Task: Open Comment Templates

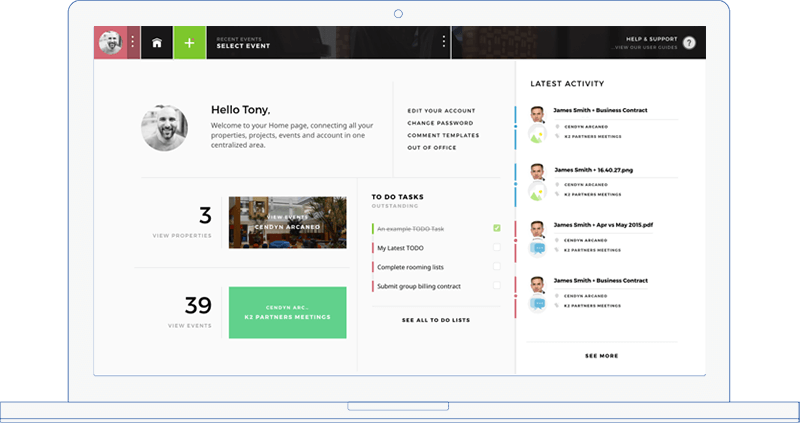Action: click(443, 135)
